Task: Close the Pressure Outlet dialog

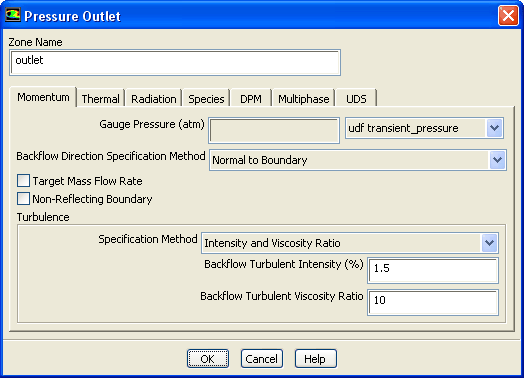Action: (508, 15)
